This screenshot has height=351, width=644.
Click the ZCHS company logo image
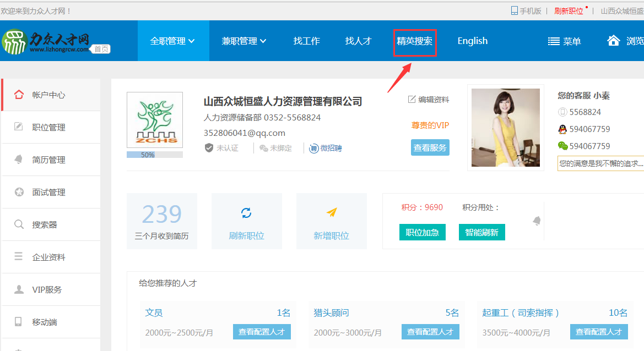(155, 120)
